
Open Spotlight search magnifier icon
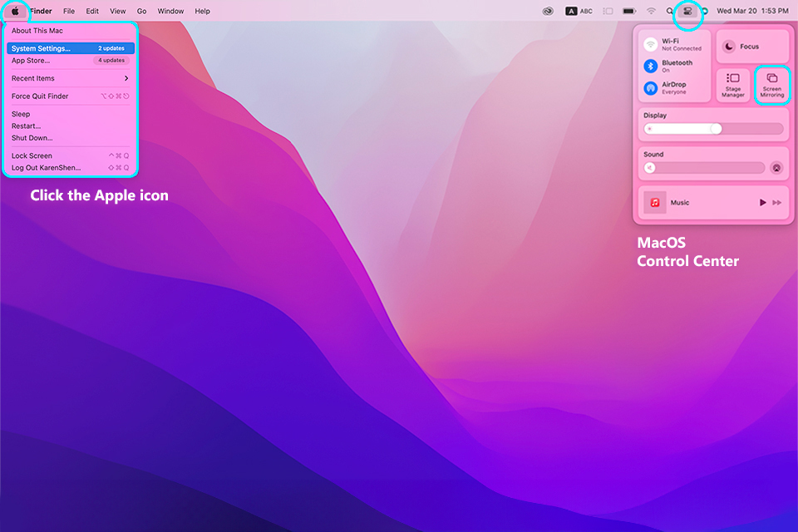669,11
